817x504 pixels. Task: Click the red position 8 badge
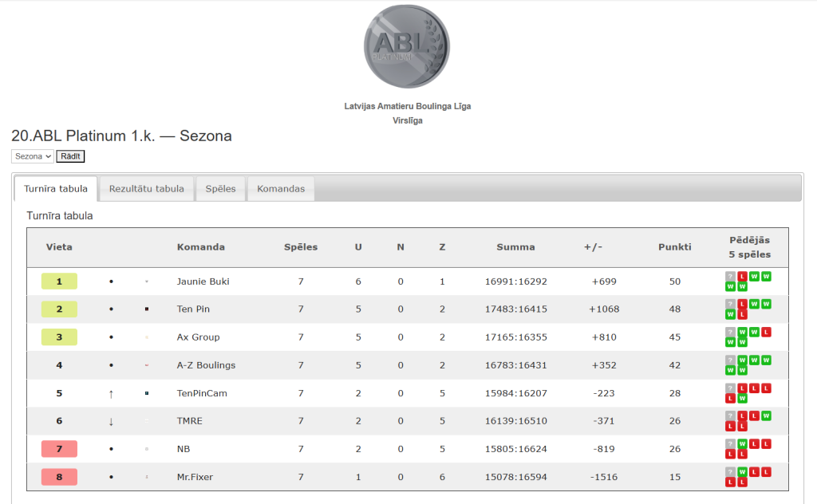click(x=59, y=477)
